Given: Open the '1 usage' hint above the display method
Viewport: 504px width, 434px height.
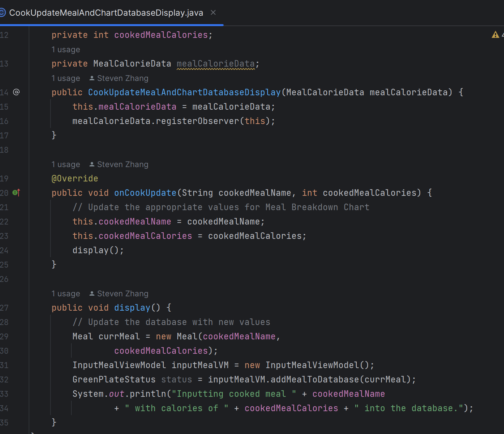Looking at the screenshot, I should tap(66, 294).
